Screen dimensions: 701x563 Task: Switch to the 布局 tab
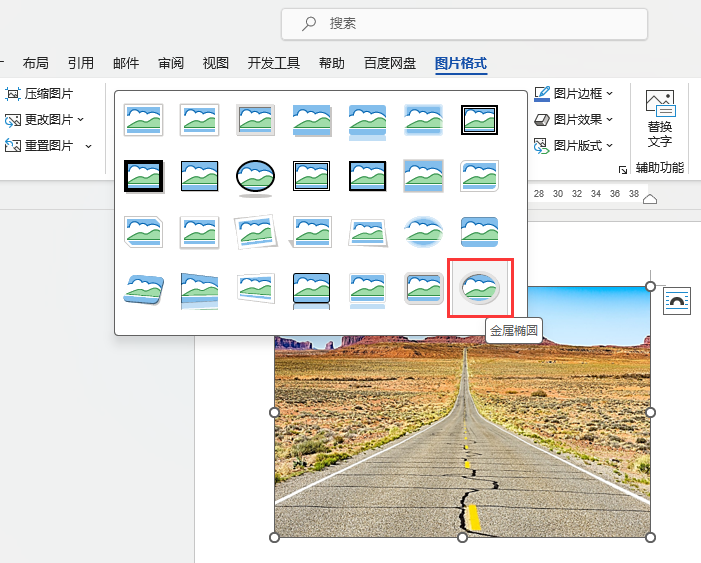point(36,63)
